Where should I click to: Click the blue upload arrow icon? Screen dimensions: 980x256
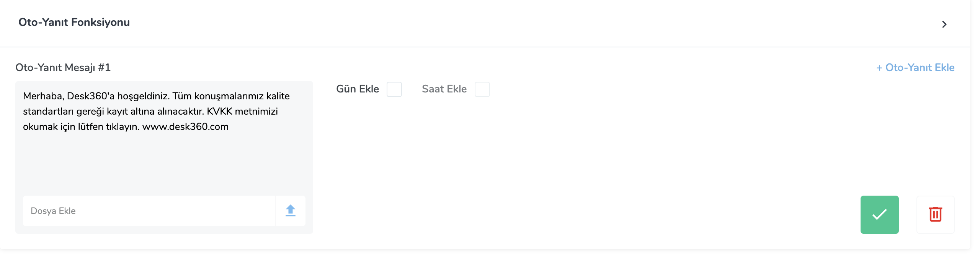(x=291, y=211)
